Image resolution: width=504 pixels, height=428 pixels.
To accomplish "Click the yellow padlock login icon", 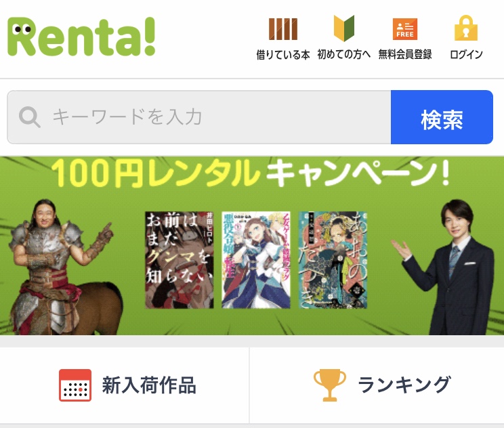I will point(466,28).
